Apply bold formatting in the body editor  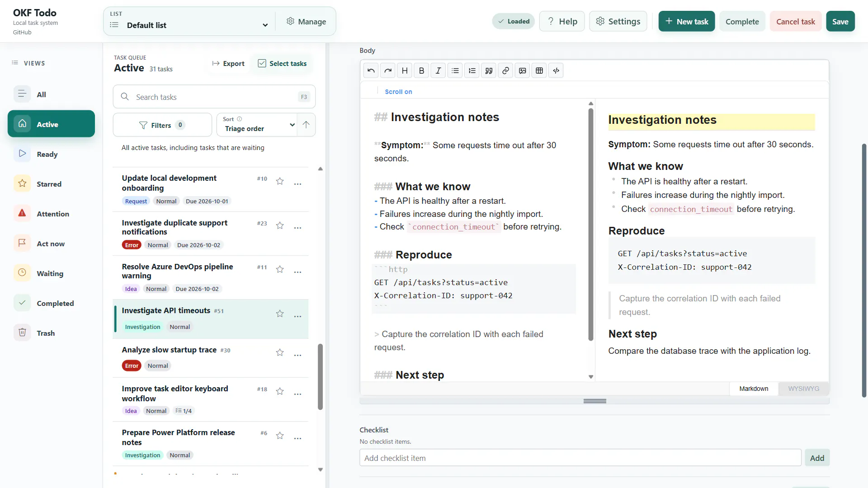click(421, 70)
